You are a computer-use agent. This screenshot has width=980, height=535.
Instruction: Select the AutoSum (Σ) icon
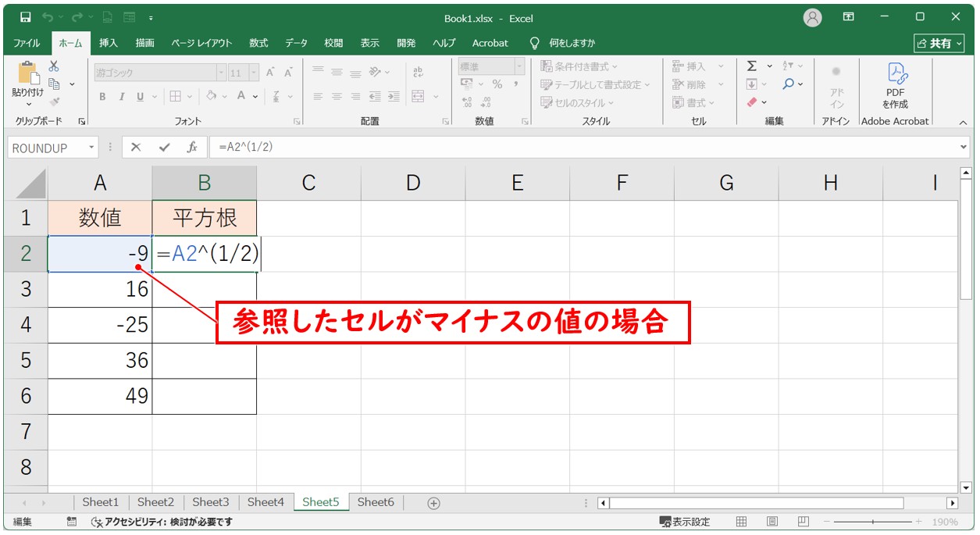coord(752,66)
